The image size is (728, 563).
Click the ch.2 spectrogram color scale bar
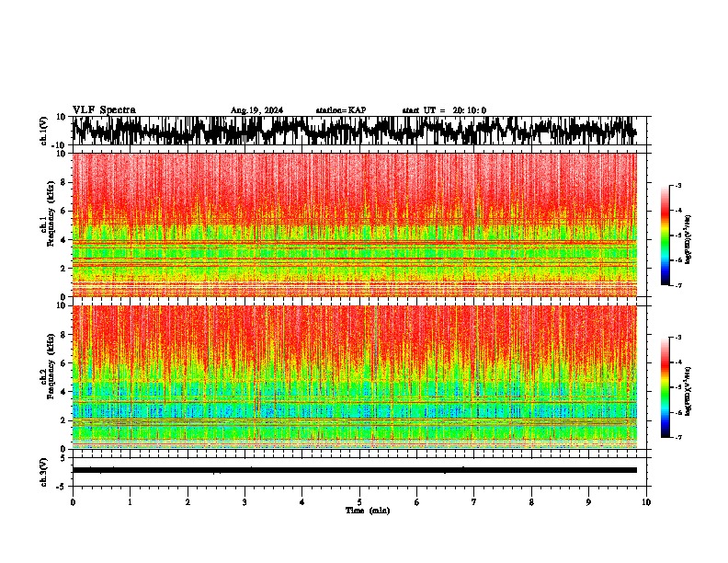665,387
